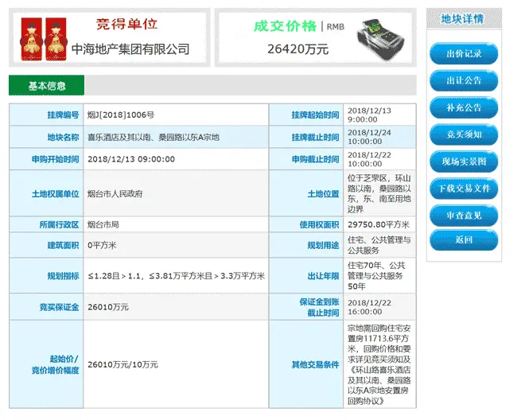
Task: Click the 竞买保证金 label cell
Action: tap(46, 307)
